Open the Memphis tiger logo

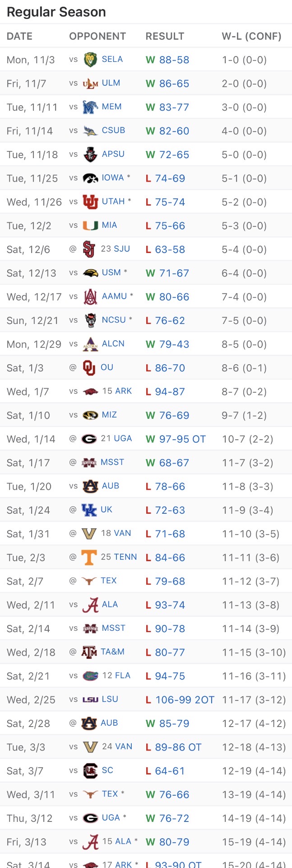pos(90,107)
